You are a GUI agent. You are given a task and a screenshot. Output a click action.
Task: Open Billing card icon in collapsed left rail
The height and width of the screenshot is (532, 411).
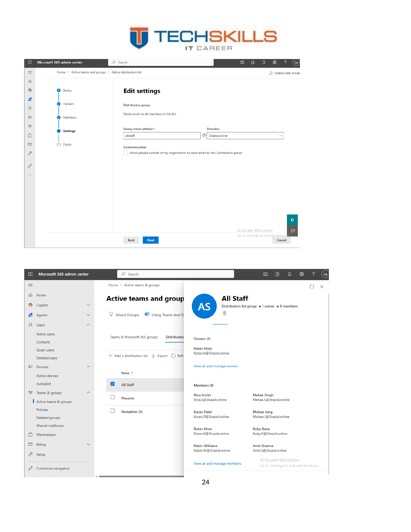point(30,144)
